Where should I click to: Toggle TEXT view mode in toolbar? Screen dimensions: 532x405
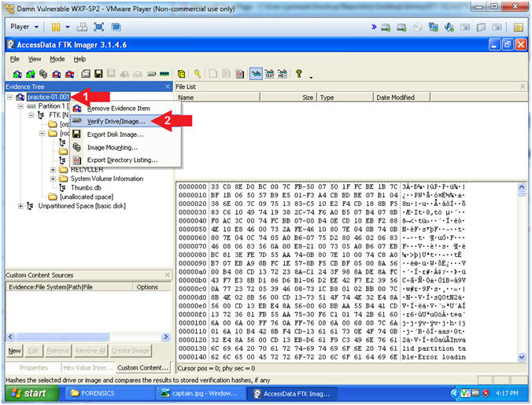269,74
